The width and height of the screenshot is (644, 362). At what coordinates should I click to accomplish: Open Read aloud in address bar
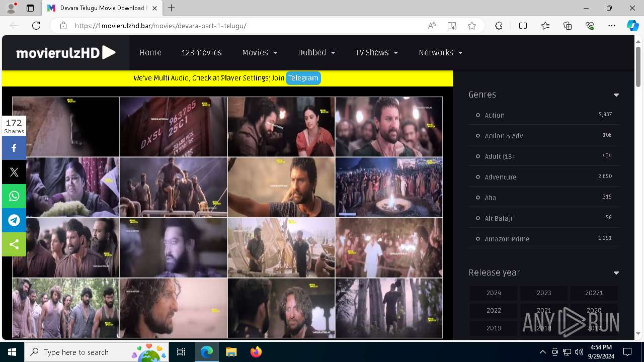[x=432, y=26]
